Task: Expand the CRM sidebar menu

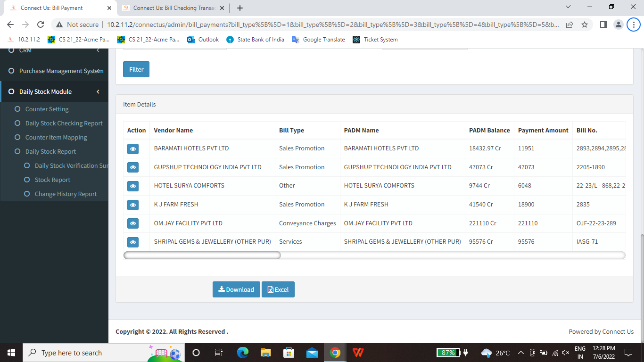Action: pyautogui.click(x=54, y=50)
